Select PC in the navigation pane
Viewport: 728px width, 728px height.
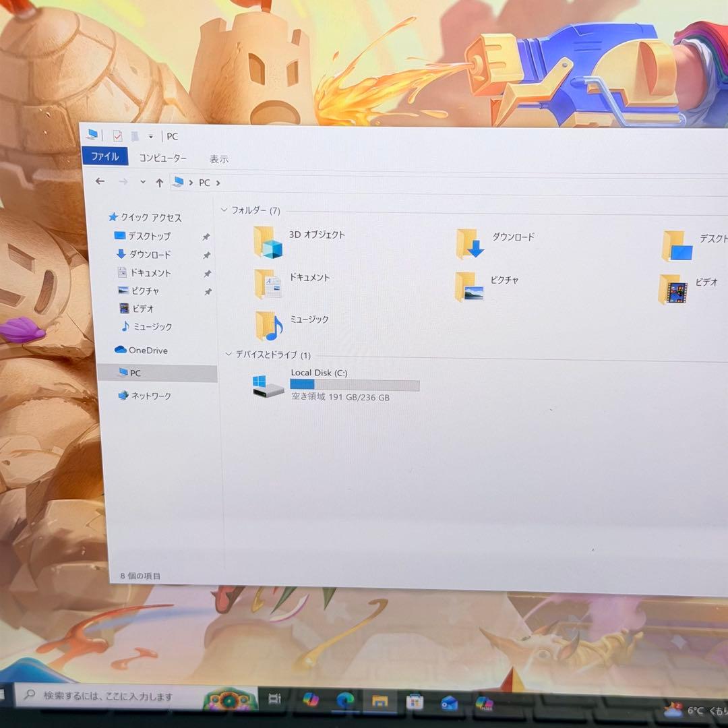click(x=158, y=373)
